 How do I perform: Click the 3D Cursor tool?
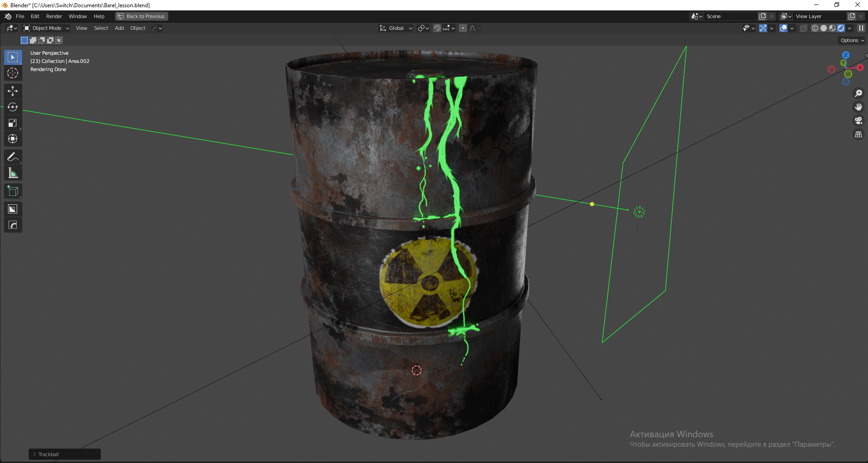(x=13, y=73)
